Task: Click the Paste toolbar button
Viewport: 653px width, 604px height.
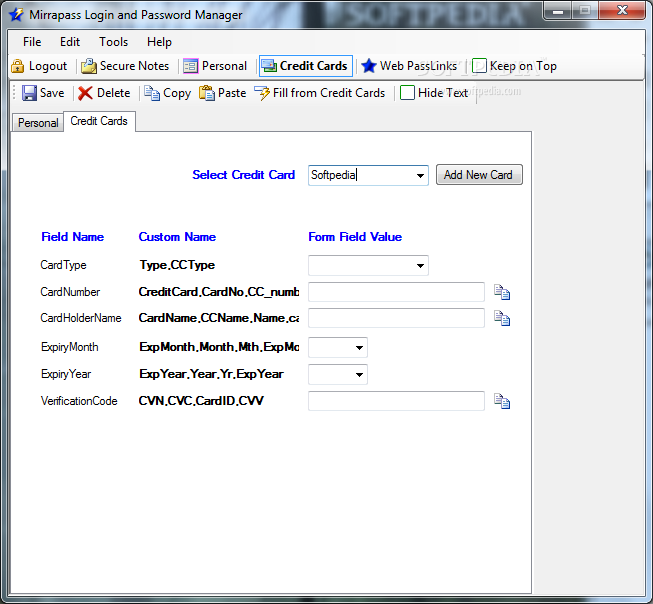Action: point(222,93)
